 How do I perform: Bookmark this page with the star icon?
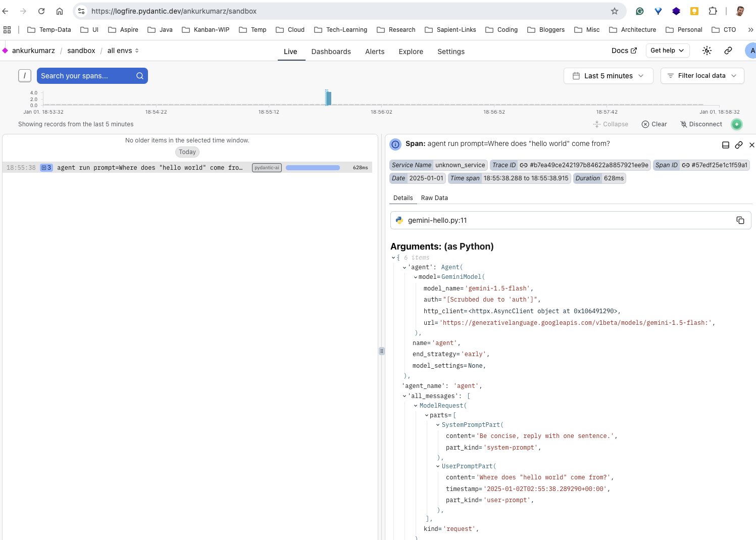click(615, 11)
